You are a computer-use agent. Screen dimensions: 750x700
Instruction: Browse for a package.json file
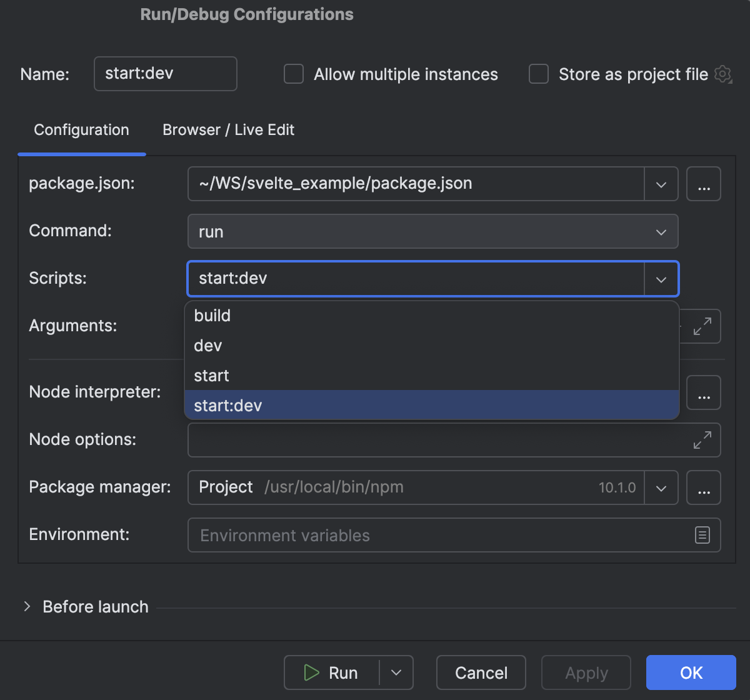click(x=704, y=183)
